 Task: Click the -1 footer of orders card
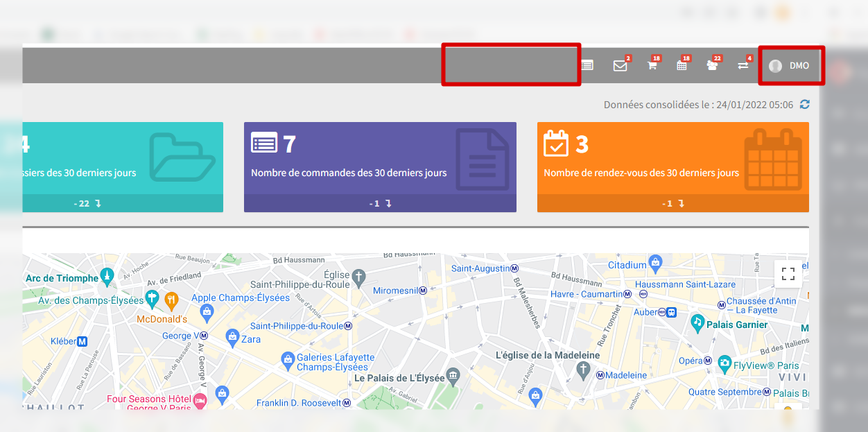[380, 204]
